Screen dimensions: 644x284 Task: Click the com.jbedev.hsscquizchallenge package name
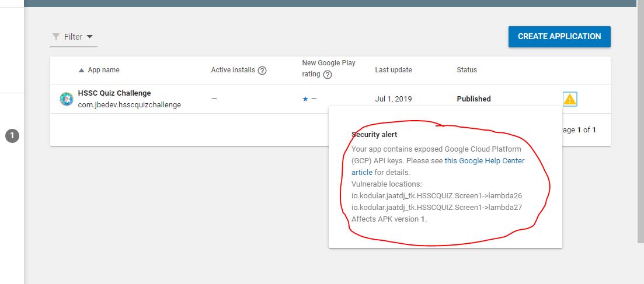129,105
